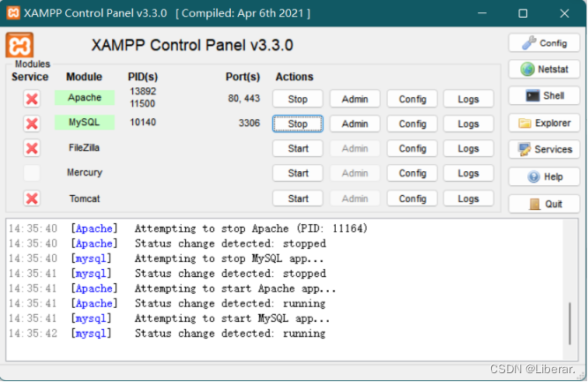Image resolution: width=588 pixels, height=382 pixels.
Task: Start the Mercury module
Action: pos(298,174)
